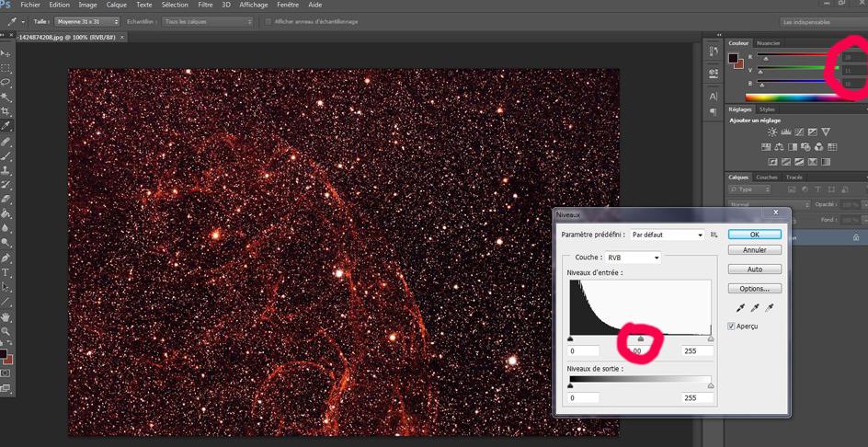868x447 pixels.
Task: Click the midtone gray input slider
Action: pos(641,338)
